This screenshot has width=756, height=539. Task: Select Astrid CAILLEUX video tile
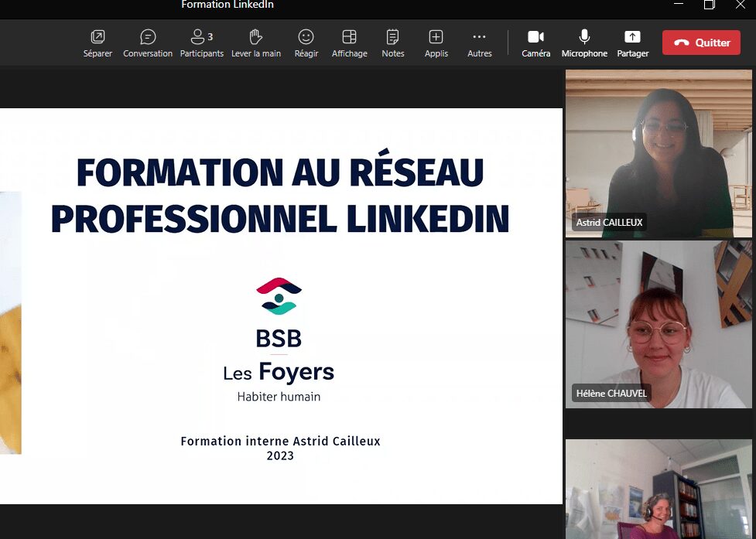658,153
